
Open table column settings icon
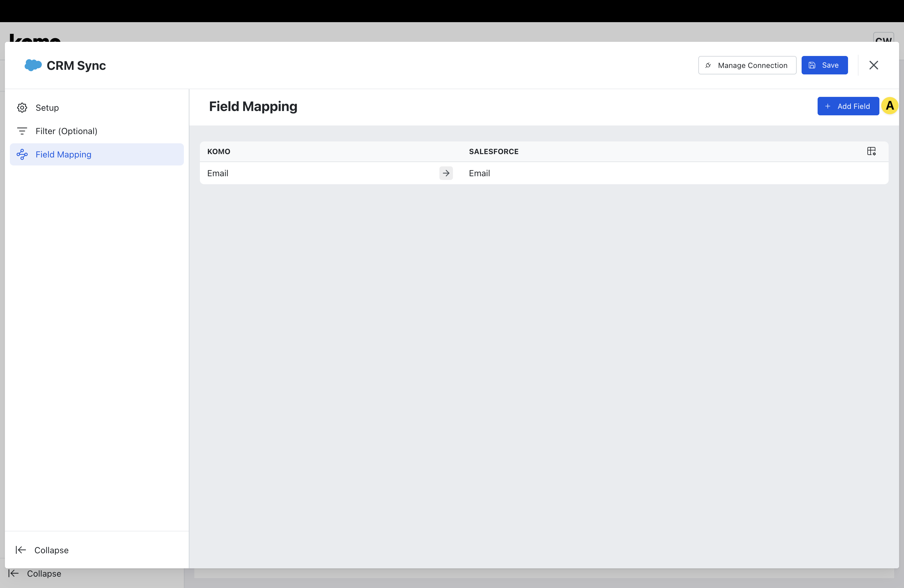(x=871, y=151)
